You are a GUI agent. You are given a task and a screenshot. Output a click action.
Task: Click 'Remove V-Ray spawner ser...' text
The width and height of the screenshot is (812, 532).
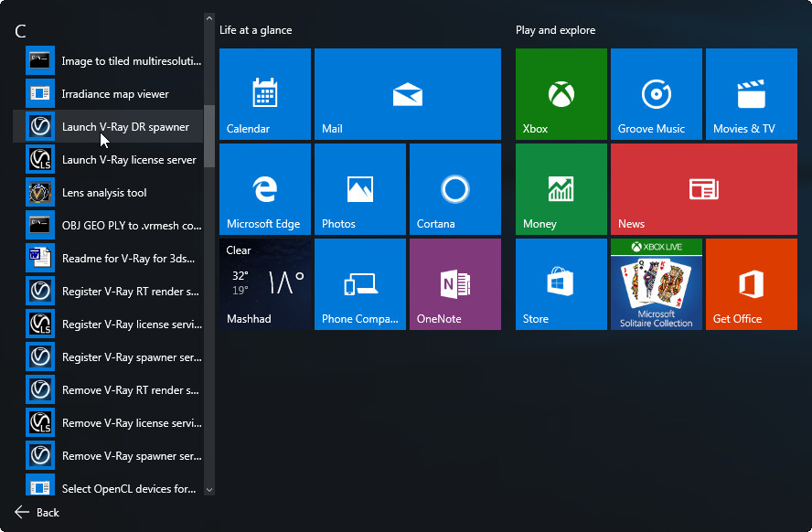point(132,455)
